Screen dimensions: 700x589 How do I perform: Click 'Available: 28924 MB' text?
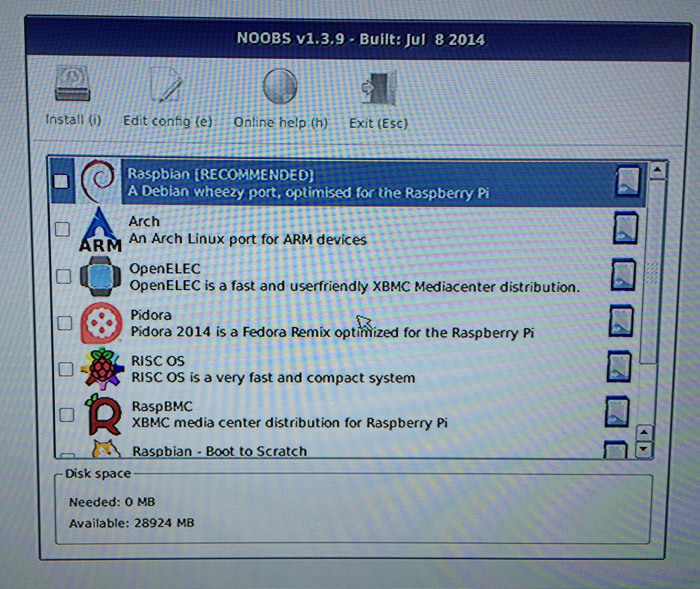[132, 523]
